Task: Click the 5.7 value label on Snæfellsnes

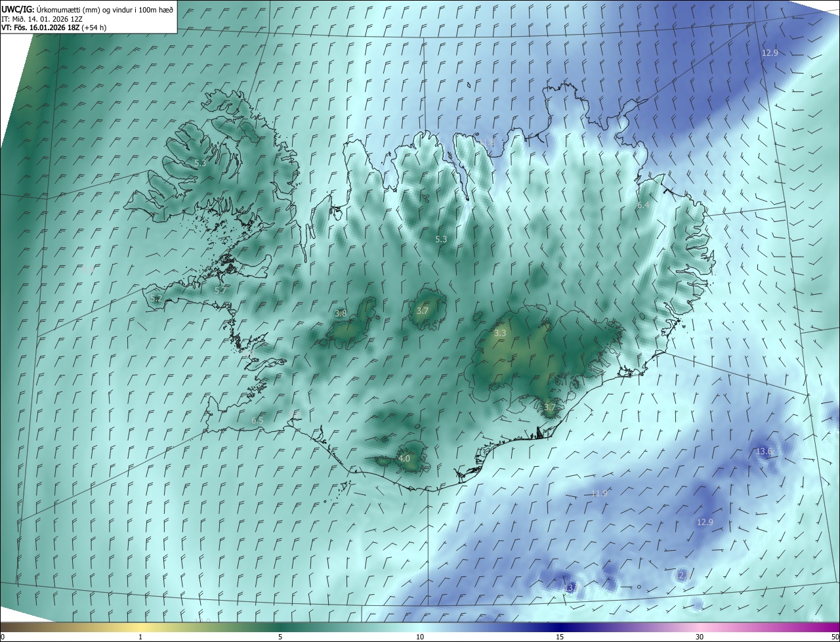Action: pos(220,290)
